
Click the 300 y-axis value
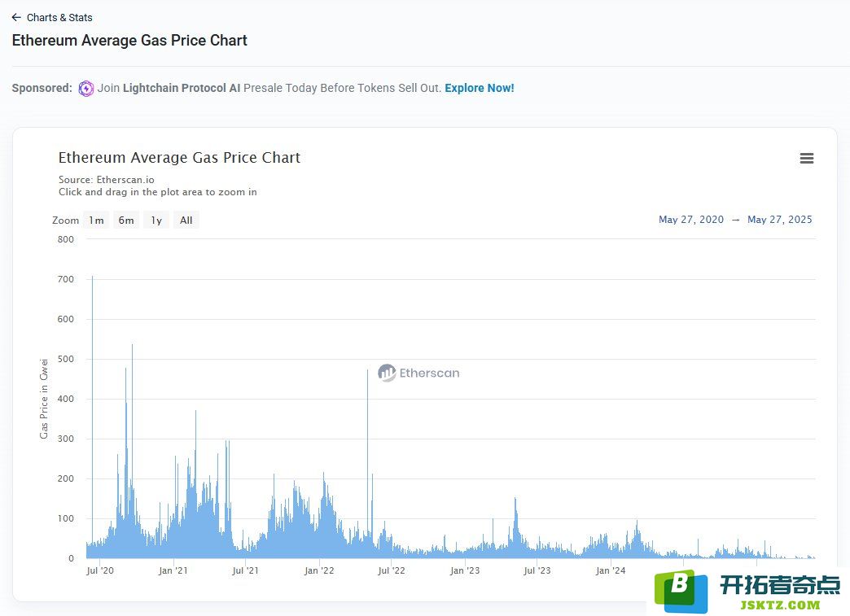66,439
